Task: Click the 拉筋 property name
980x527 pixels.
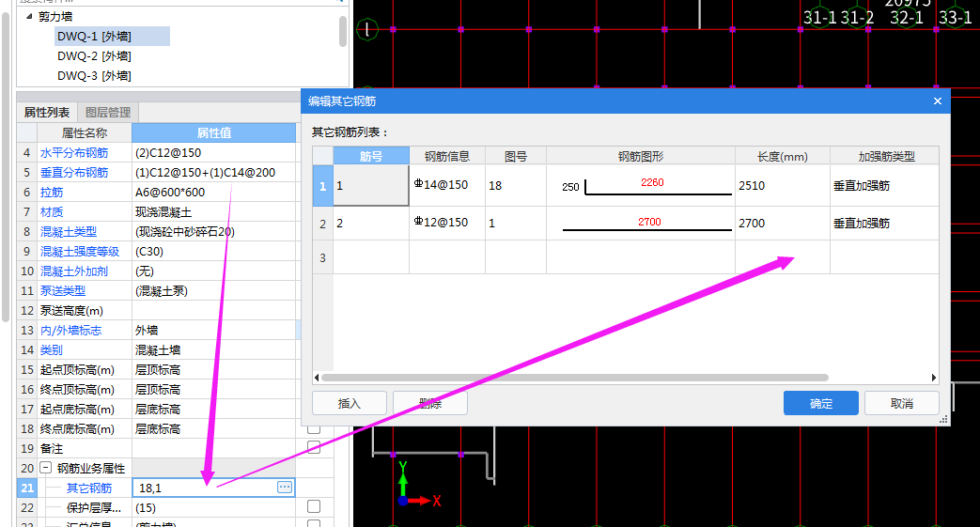Action: (52, 192)
